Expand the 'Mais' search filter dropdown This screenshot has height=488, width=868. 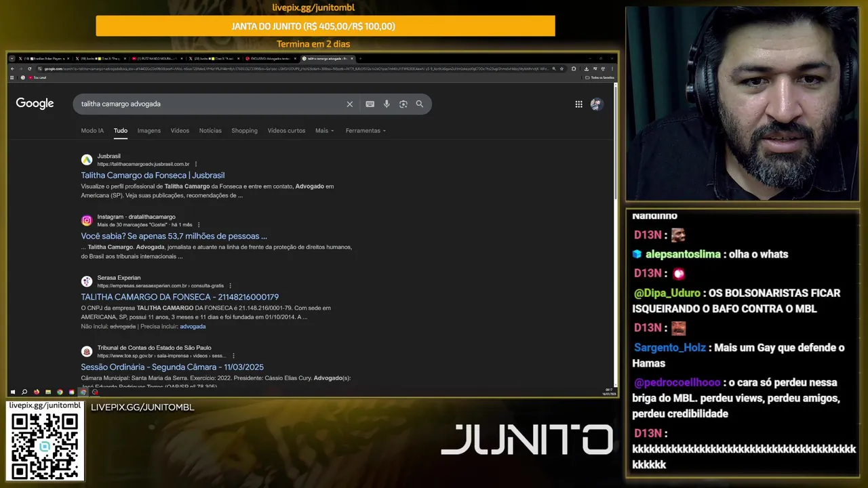[x=325, y=131]
